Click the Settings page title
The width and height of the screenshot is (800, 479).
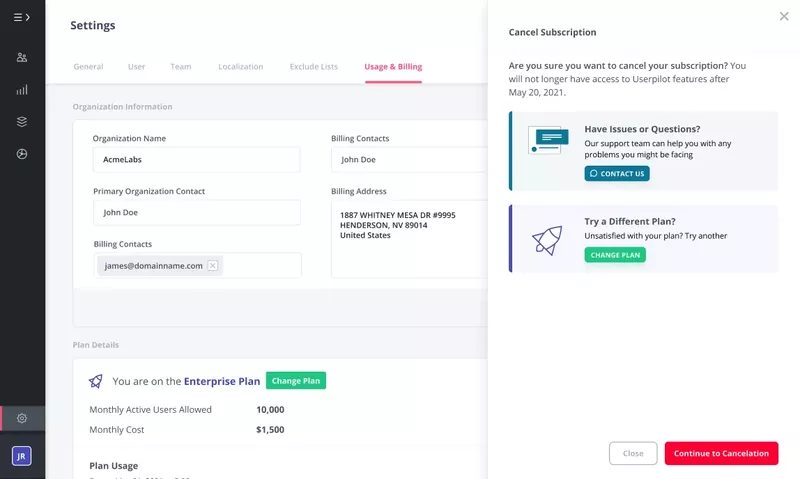coord(92,25)
